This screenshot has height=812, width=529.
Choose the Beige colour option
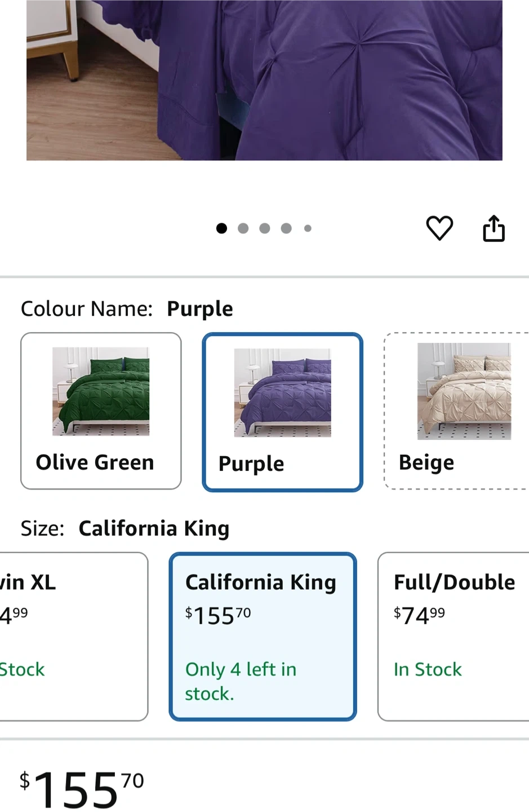[456, 411]
